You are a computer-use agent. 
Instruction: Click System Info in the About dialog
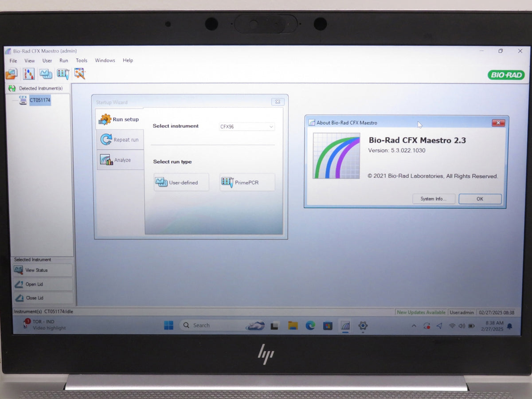[x=434, y=199]
